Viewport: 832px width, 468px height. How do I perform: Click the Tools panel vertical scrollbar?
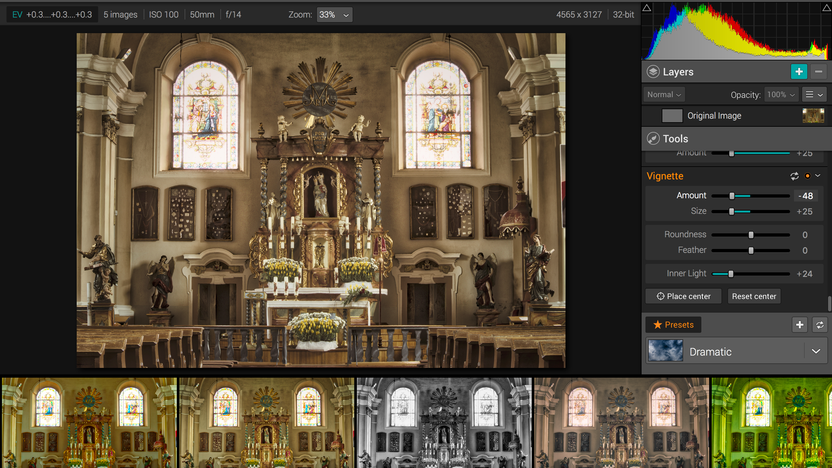coord(829,304)
